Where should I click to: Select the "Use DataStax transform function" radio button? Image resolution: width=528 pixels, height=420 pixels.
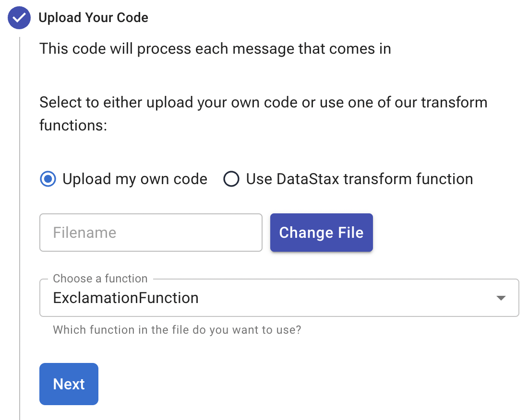point(231,179)
